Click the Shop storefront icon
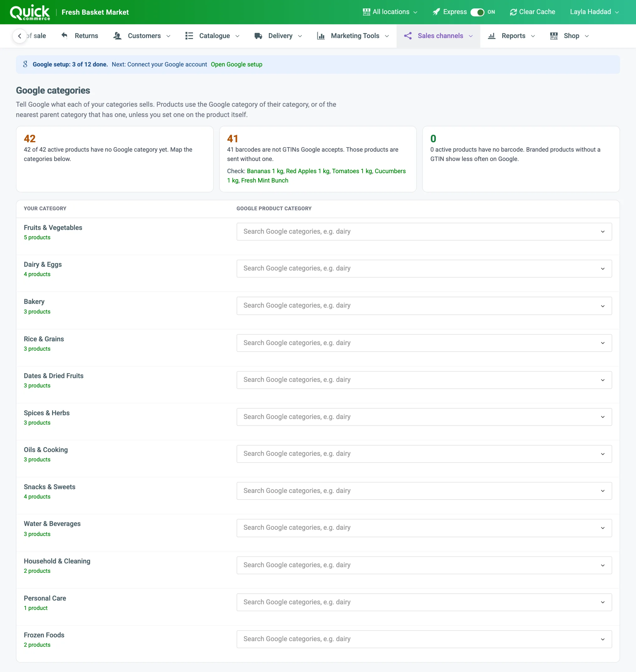 pos(554,36)
